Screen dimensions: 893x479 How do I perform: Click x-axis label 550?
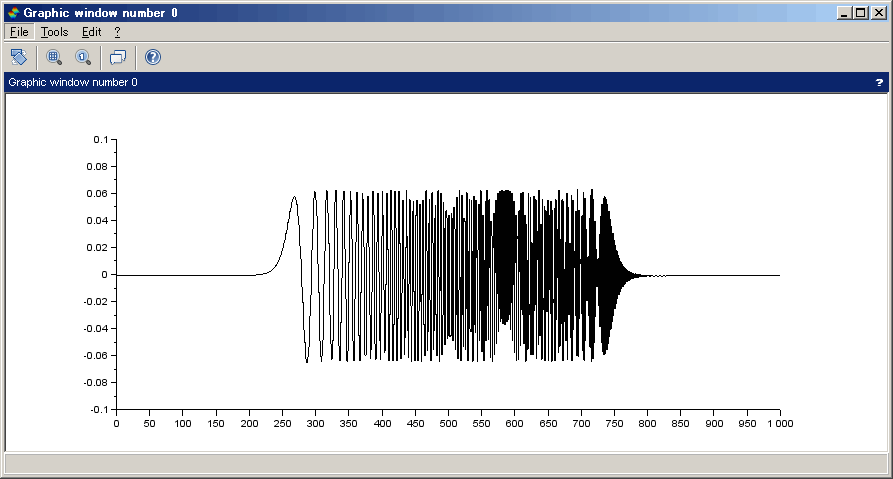tap(481, 424)
